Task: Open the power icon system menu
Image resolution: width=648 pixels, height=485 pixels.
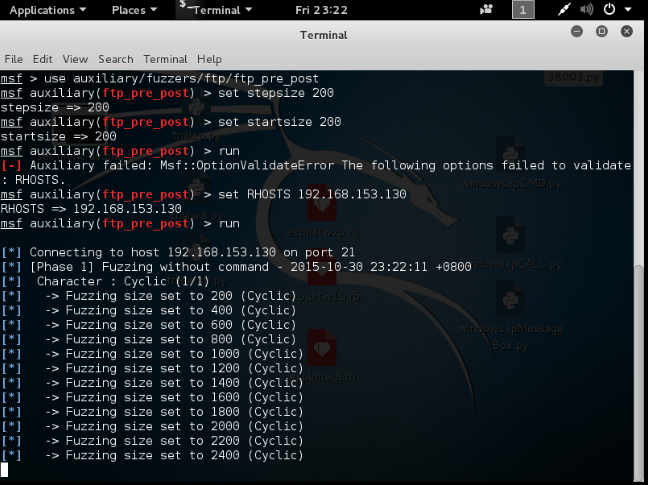Action: [x=611, y=10]
